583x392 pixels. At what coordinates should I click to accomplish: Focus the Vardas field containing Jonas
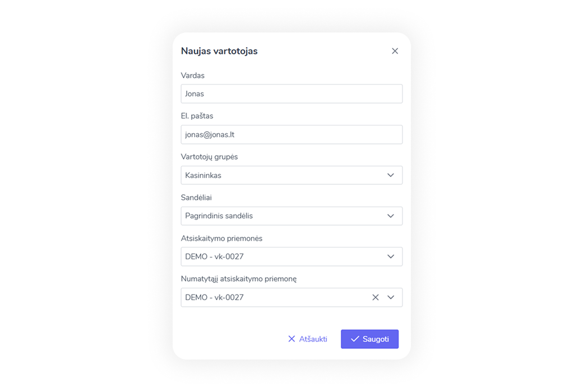291,94
